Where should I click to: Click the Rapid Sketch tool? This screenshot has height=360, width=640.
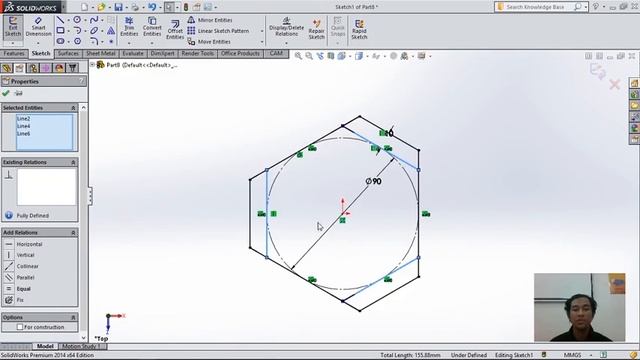[359, 29]
